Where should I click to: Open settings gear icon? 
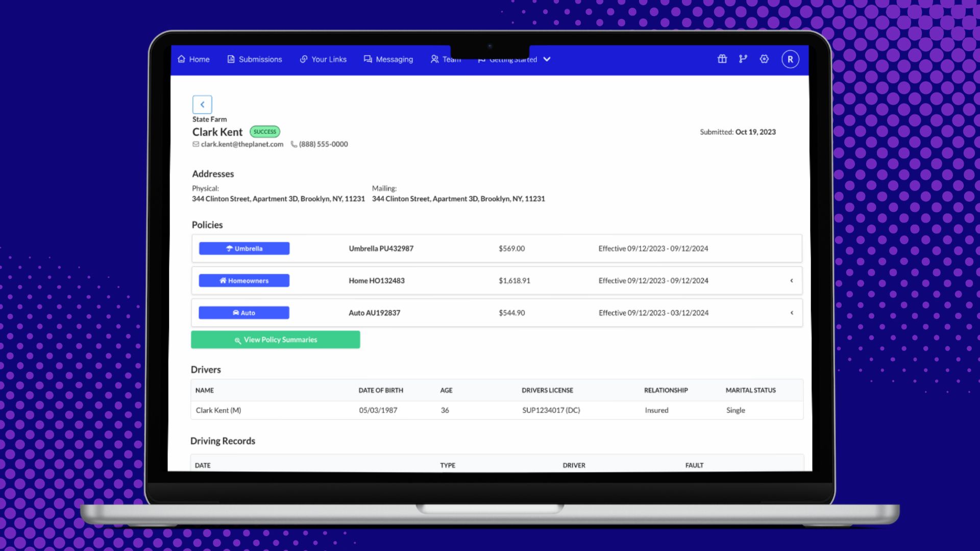point(764,59)
